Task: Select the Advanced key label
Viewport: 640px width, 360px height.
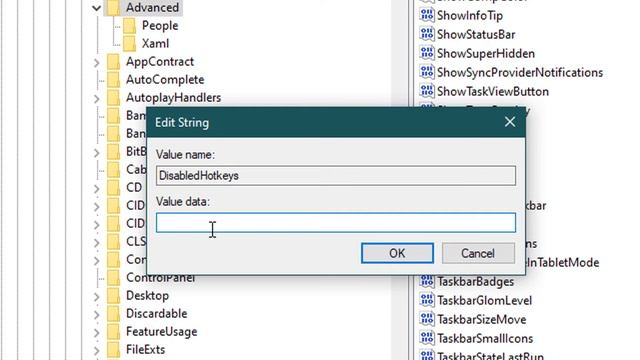Action: (152, 7)
